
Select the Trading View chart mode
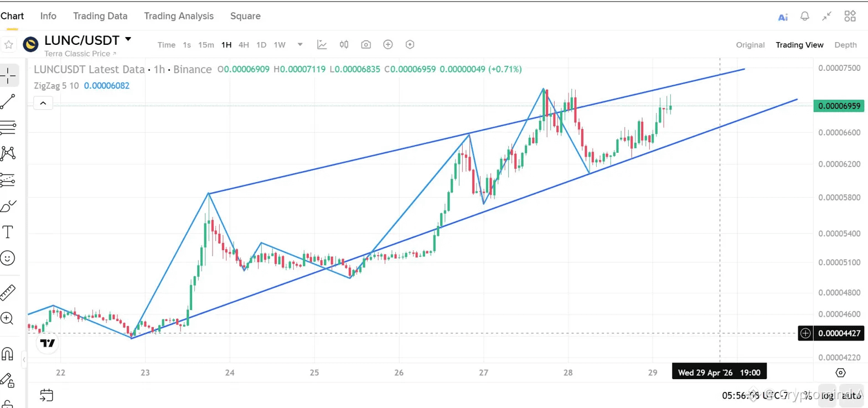(799, 45)
